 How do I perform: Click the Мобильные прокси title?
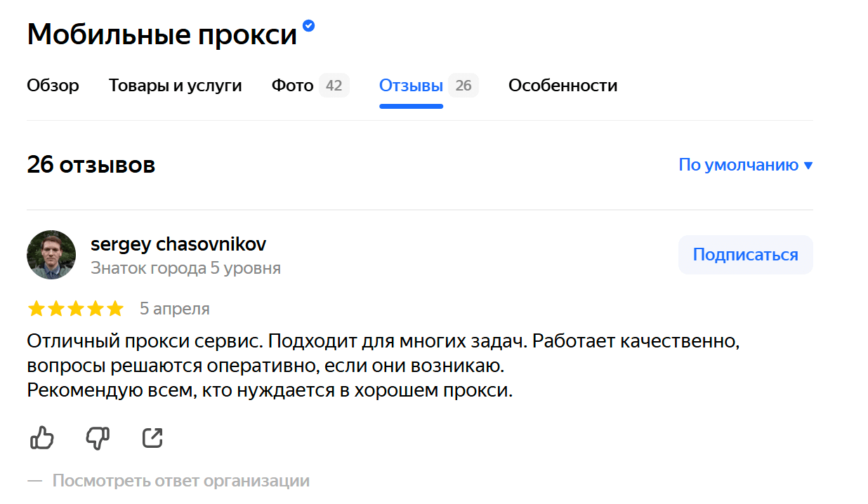[x=162, y=34]
